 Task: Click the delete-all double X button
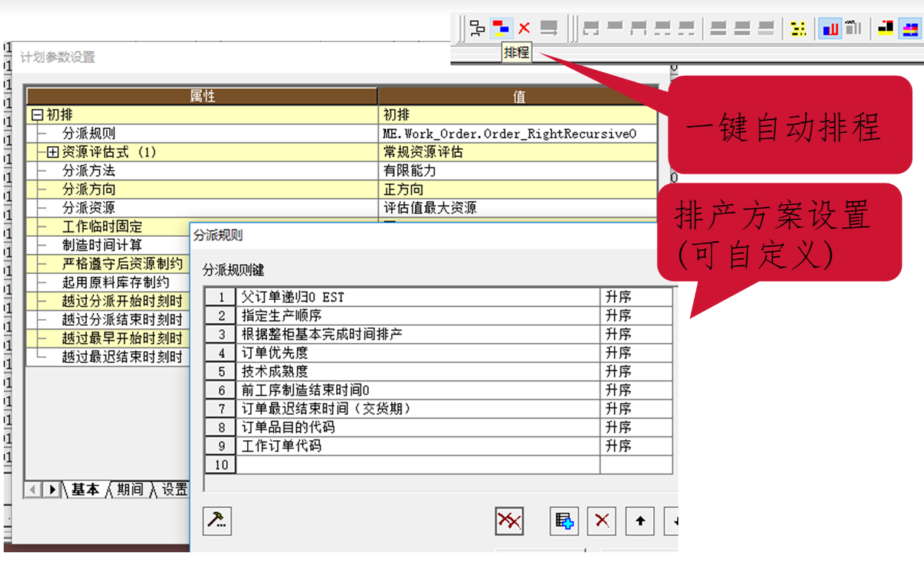pos(509,521)
